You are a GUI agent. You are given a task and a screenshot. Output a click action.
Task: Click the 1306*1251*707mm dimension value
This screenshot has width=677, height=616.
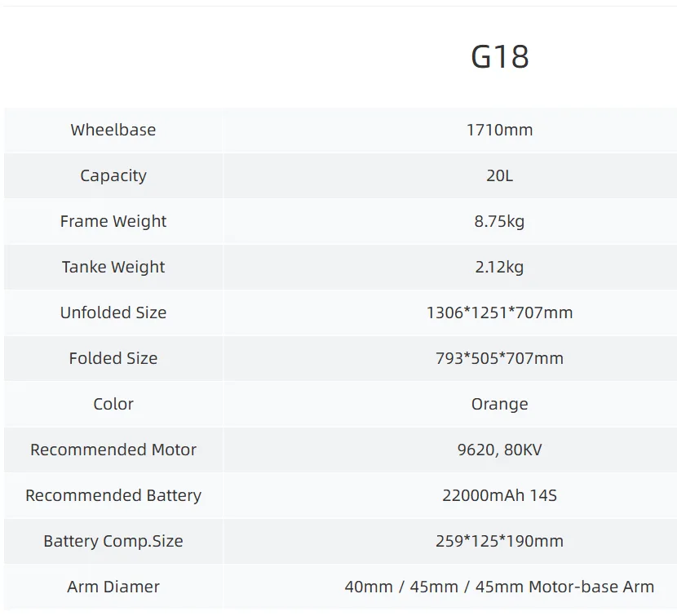[x=499, y=312]
